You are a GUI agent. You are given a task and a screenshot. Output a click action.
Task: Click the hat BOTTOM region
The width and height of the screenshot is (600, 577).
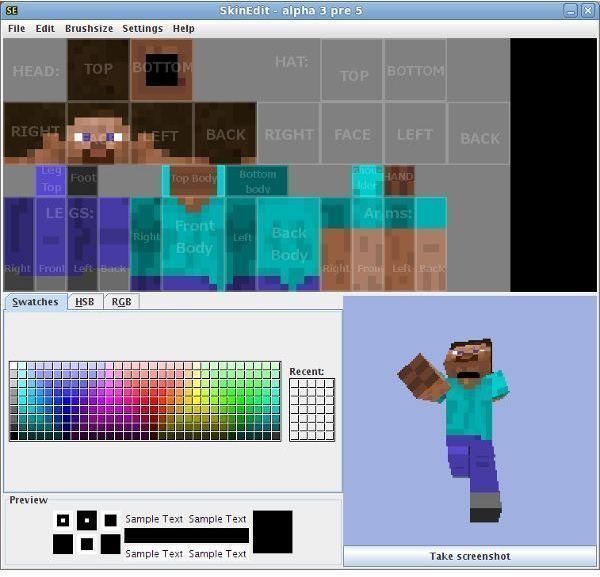(416, 70)
